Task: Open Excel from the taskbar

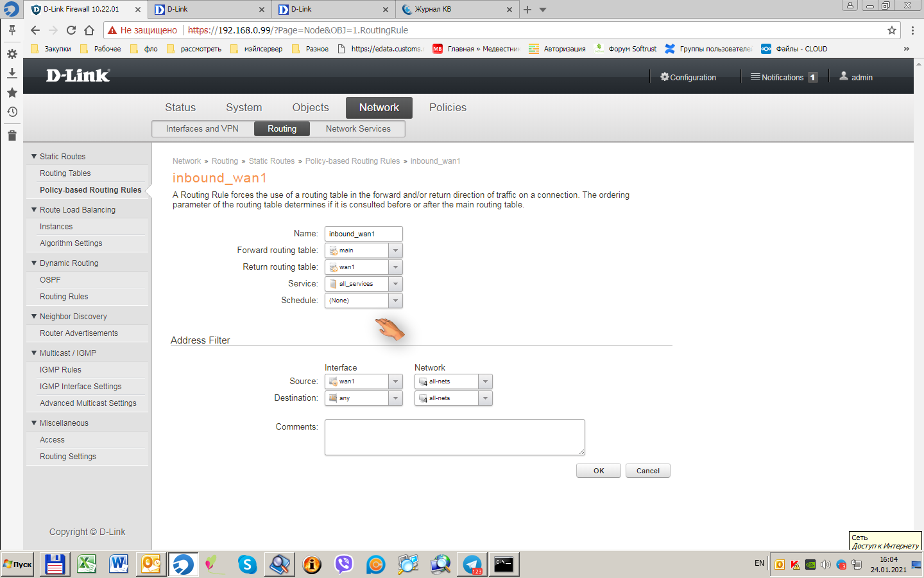Action: [87, 565]
